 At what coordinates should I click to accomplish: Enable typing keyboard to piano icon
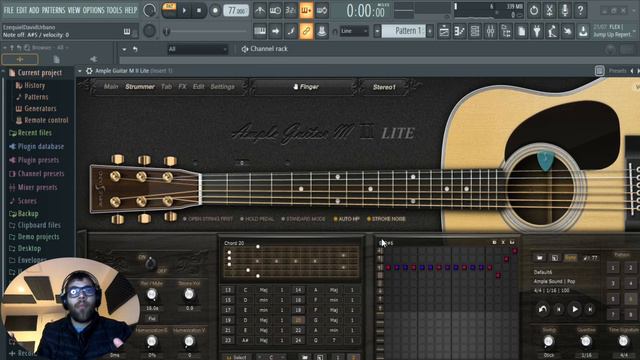[x=260, y=31]
